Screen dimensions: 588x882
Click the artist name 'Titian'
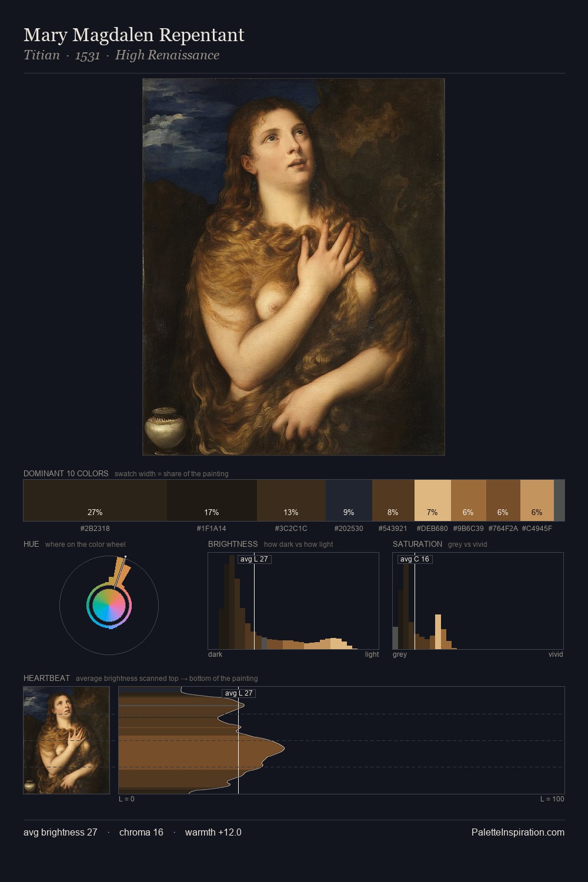coord(42,55)
